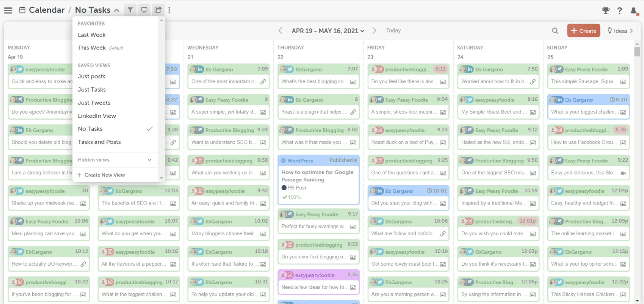This screenshot has height=304, width=644.
Task: Open the Ideas panel
Action: coord(620,30)
